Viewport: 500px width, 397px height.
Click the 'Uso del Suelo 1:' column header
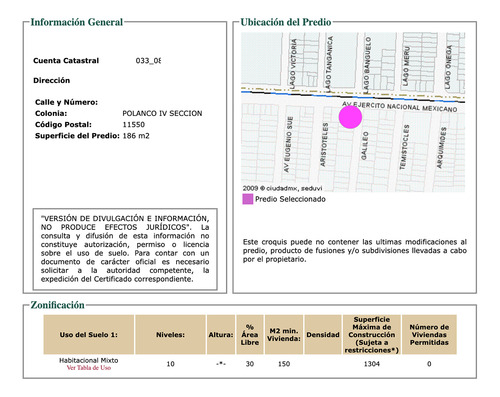click(x=89, y=334)
